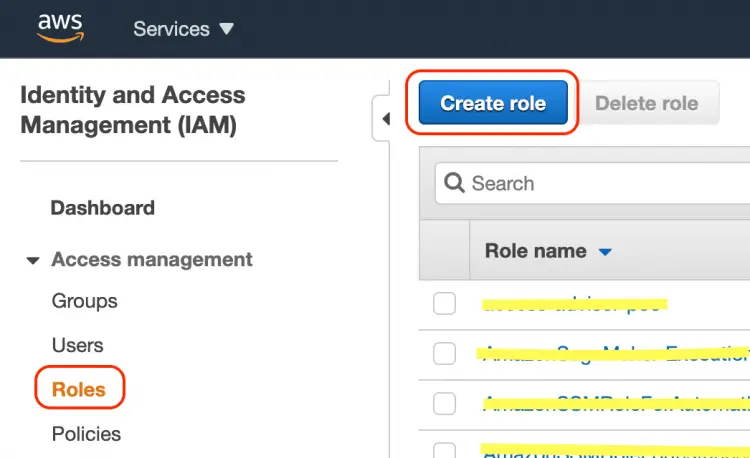Tick the checkbox of the first role row

click(444, 304)
